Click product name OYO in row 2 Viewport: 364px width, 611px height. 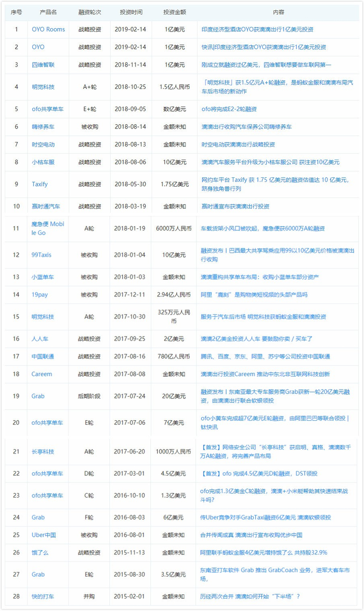[x=38, y=47]
